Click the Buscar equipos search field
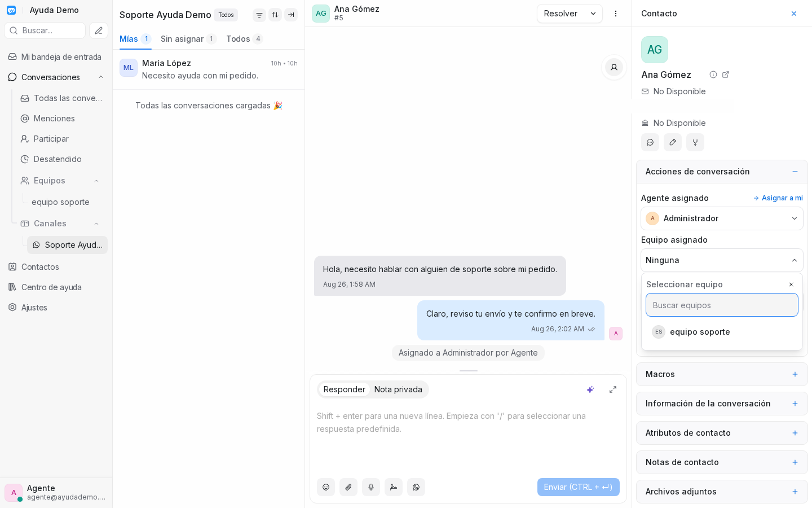The height and width of the screenshot is (508, 812). tap(722, 305)
